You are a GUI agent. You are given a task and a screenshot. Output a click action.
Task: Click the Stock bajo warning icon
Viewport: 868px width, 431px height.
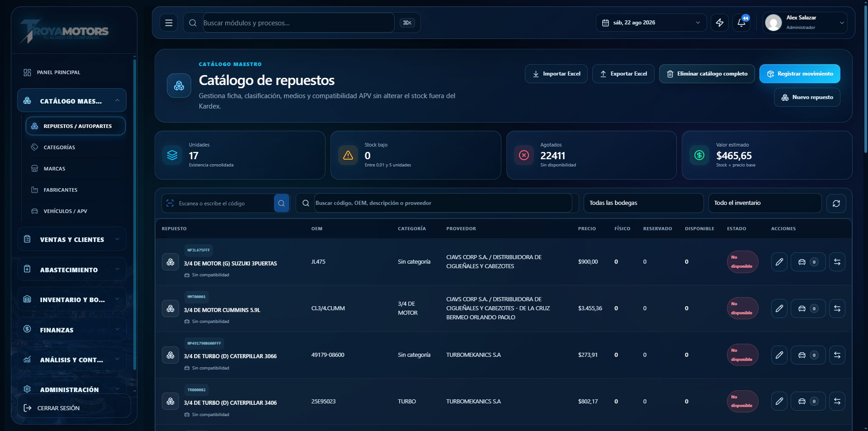[348, 155]
